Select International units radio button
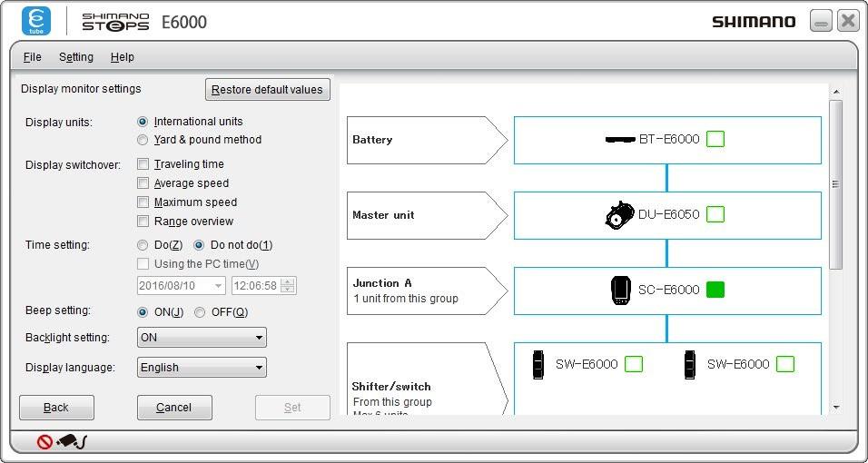 [x=143, y=122]
